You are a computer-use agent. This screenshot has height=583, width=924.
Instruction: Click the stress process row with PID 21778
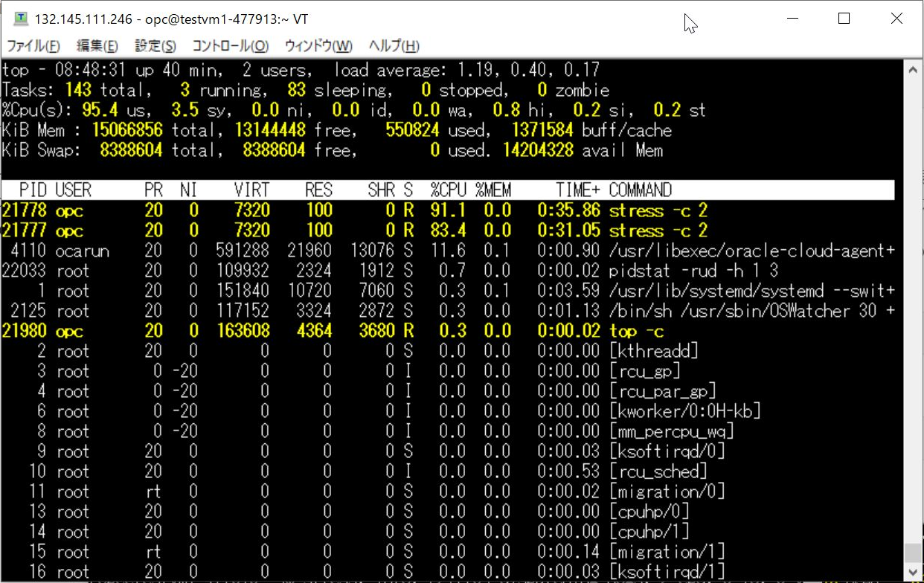click(x=446, y=210)
